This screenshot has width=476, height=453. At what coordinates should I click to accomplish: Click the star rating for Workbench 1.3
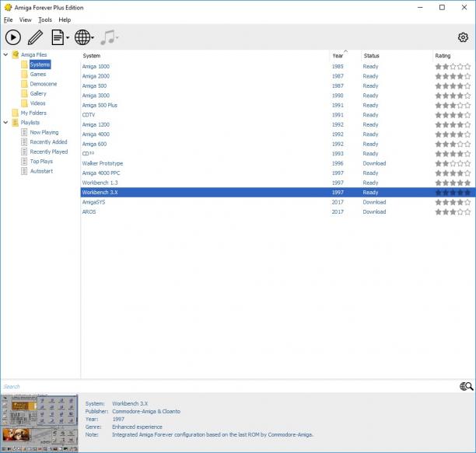[453, 183]
